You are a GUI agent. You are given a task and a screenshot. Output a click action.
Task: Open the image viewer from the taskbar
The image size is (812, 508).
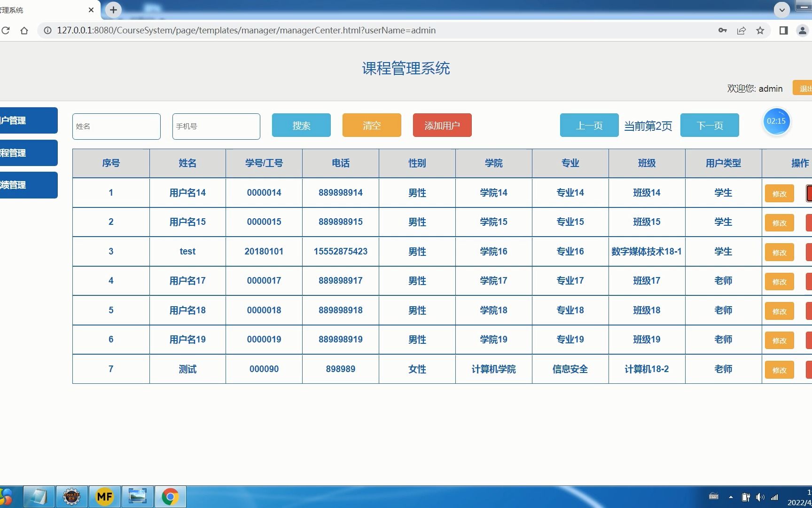(137, 496)
